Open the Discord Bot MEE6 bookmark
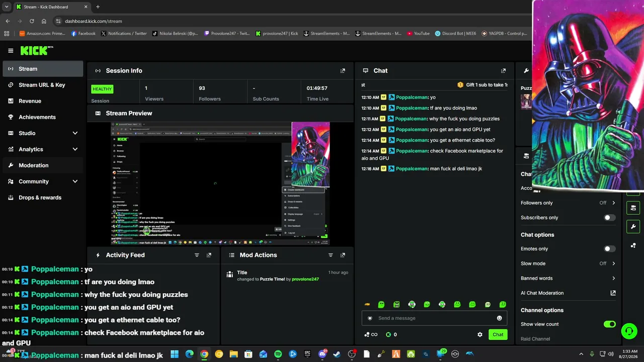This screenshot has width=644, height=362. 455,34
